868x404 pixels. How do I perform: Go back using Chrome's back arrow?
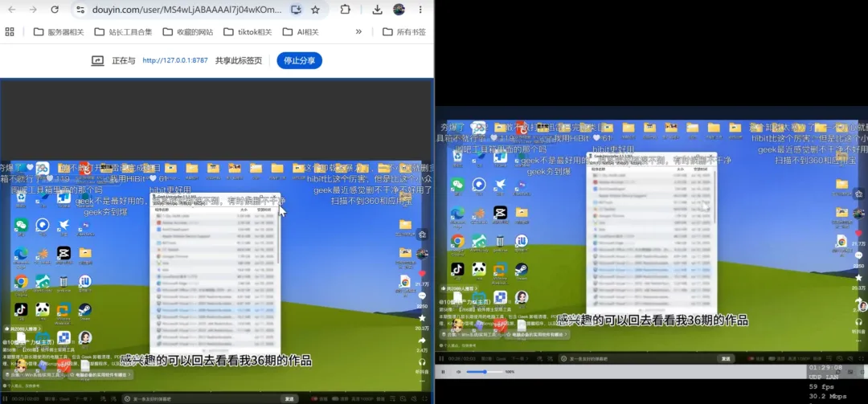coord(11,10)
